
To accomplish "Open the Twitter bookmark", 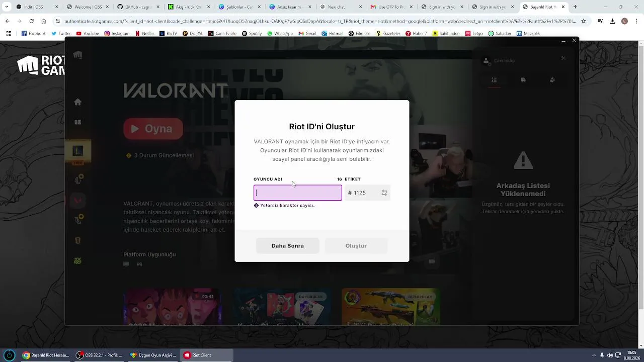I will click(x=61, y=34).
